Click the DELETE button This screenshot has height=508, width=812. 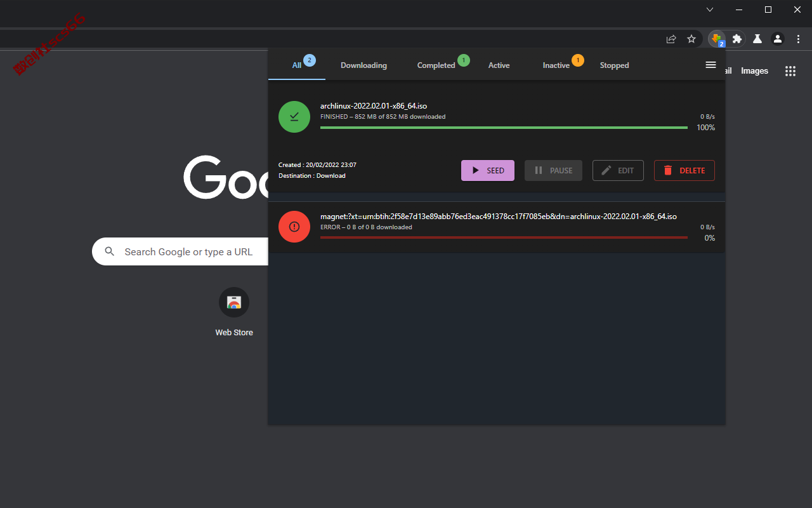click(684, 170)
